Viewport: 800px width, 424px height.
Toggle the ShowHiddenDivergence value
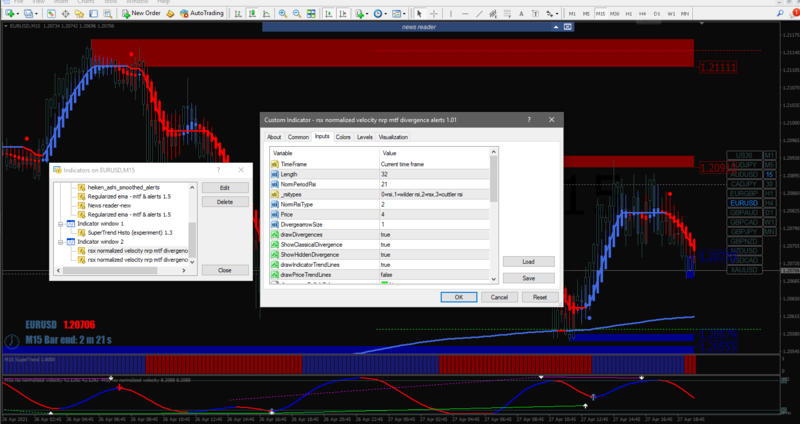pos(386,255)
